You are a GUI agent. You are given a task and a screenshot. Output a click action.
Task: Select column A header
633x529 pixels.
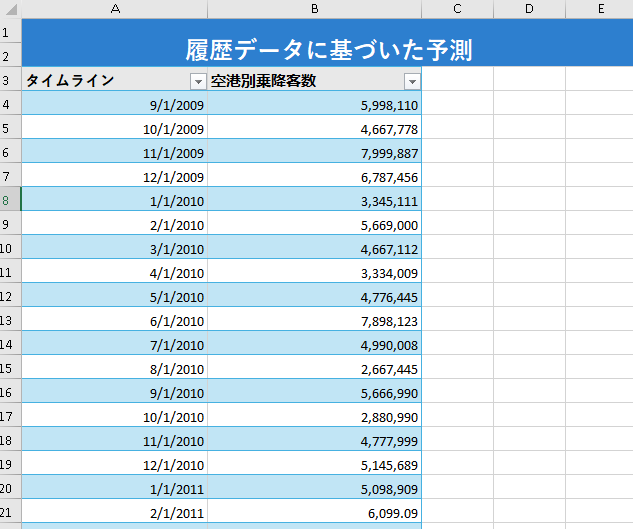click(115, 9)
